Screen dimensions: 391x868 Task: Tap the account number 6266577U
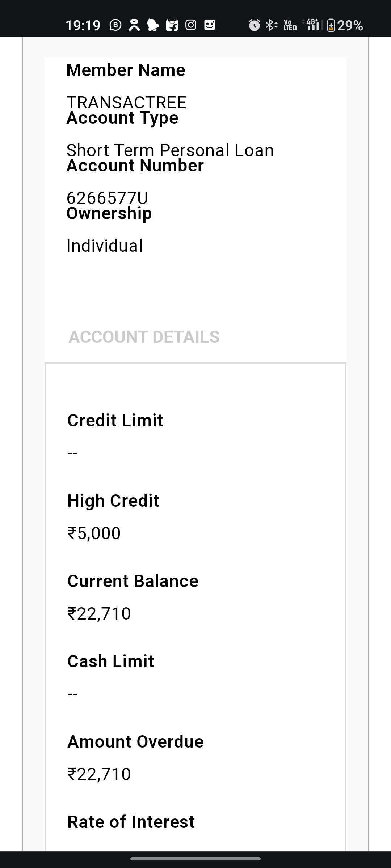(x=107, y=198)
